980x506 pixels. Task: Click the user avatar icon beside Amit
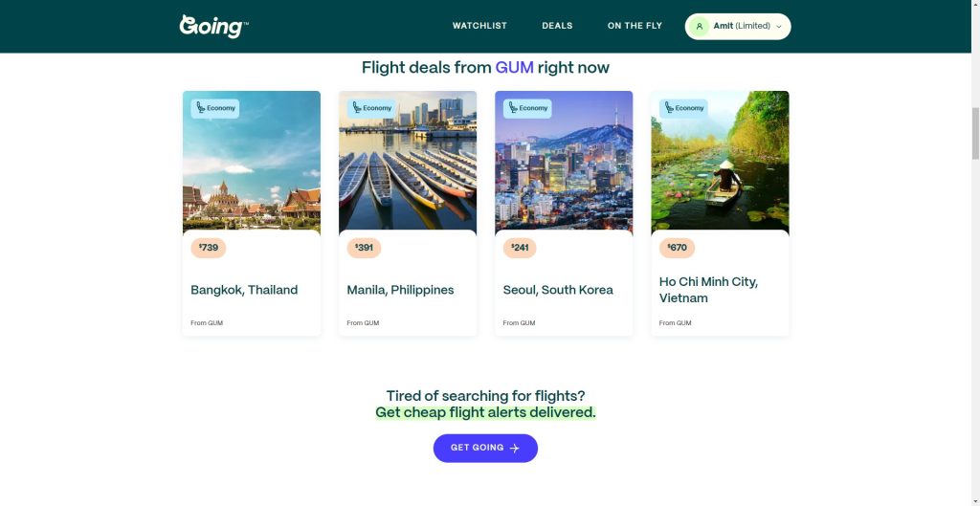pyautogui.click(x=700, y=26)
